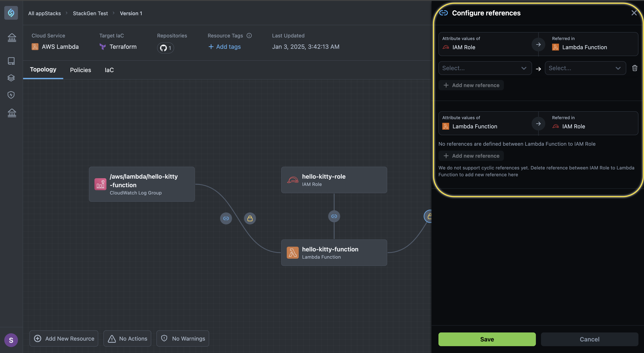Open the No Warnings indicator
Image resolution: width=644 pixels, height=353 pixels.
(x=183, y=338)
